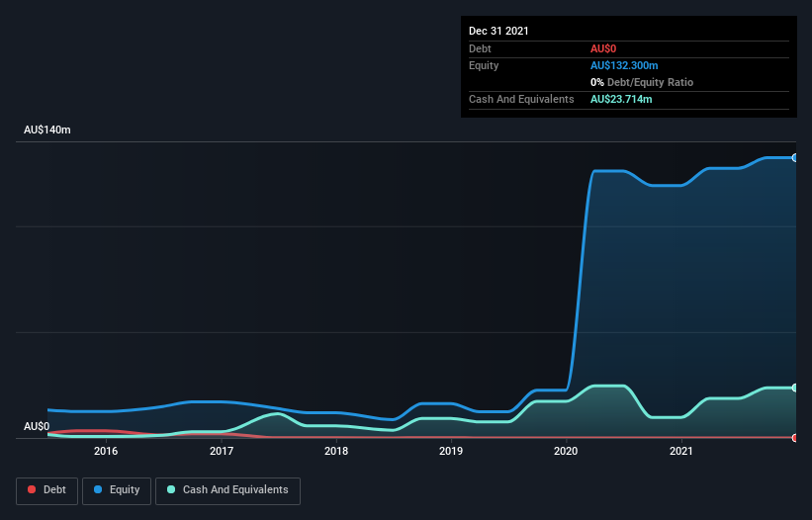Select the red Debt endpoint marker

795,438
